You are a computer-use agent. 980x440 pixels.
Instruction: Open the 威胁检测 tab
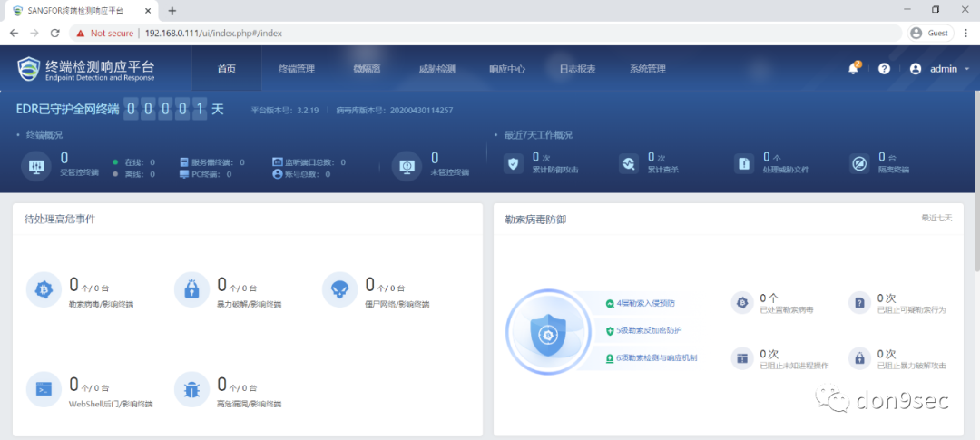pos(436,69)
